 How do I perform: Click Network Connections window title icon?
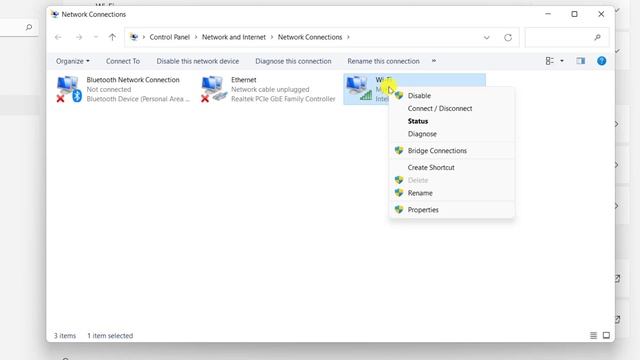(x=55, y=14)
